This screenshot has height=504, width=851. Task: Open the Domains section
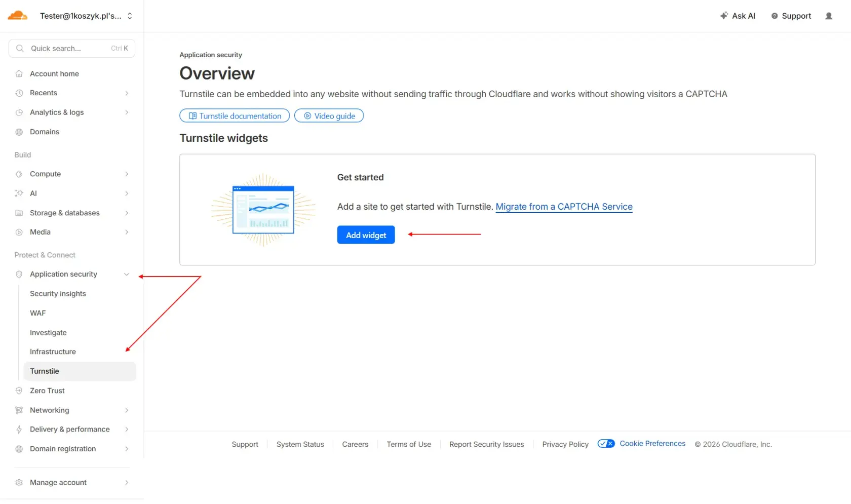pos(44,132)
